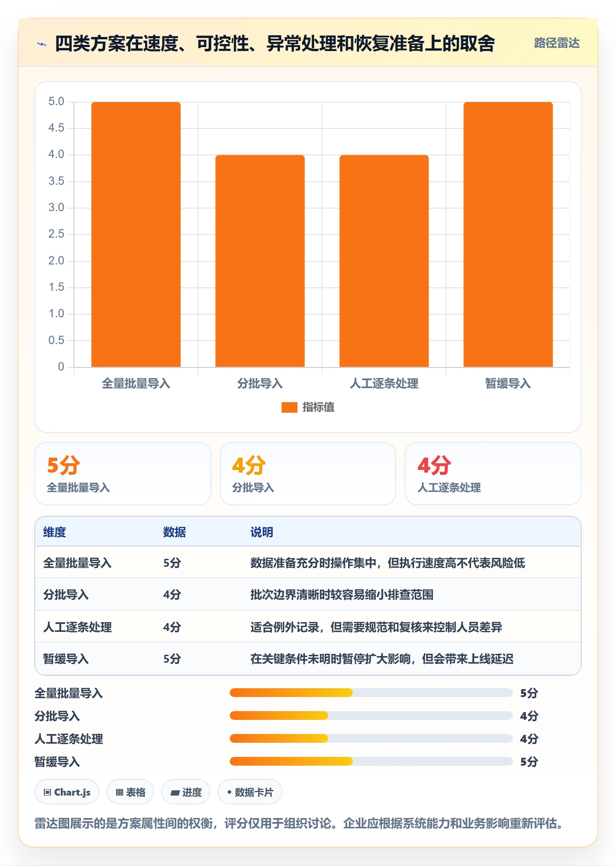This screenshot has width=616, height=866.
Task: Toggle the 指标值 legend color swatch
Action: (289, 407)
